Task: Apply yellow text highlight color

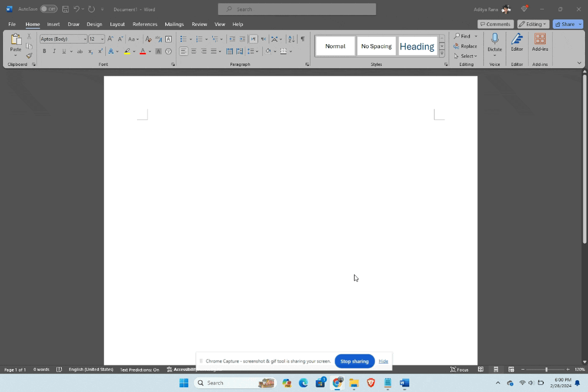Action: coord(128,51)
